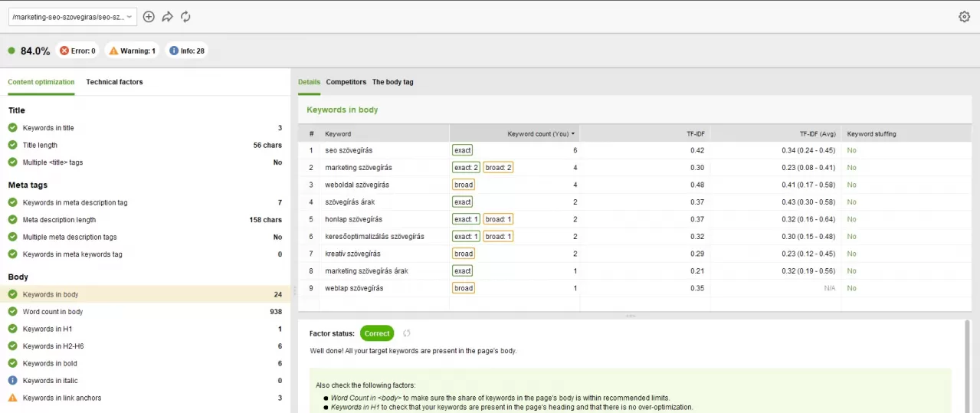This screenshot has width=980, height=413.
Task: Select Word count in body factor
Action: click(x=145, y=312)
